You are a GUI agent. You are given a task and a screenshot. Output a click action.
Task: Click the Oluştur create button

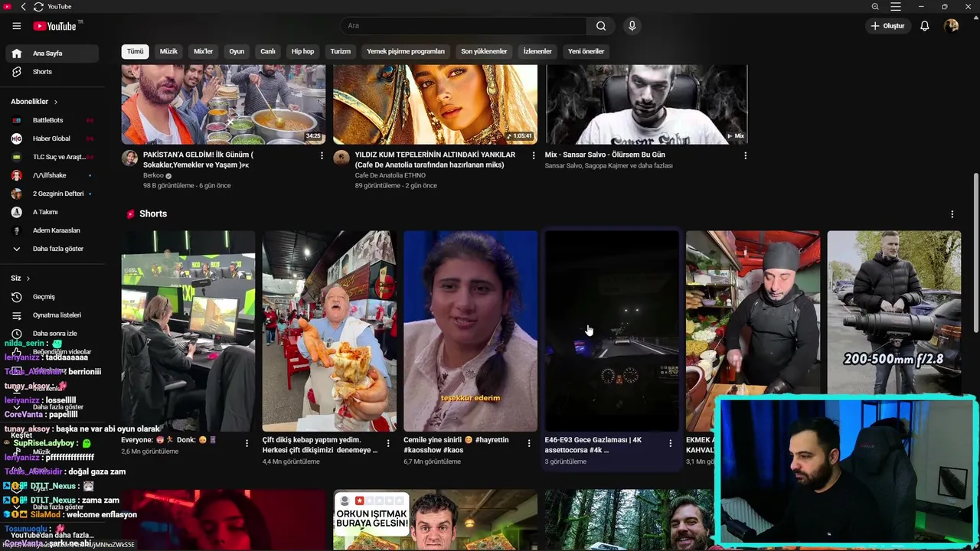tap(887, 26)
